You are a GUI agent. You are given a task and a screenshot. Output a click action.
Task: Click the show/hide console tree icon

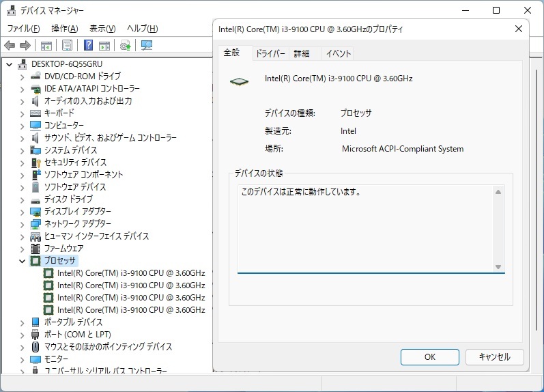pyautogui.click(x=46, y=46)
